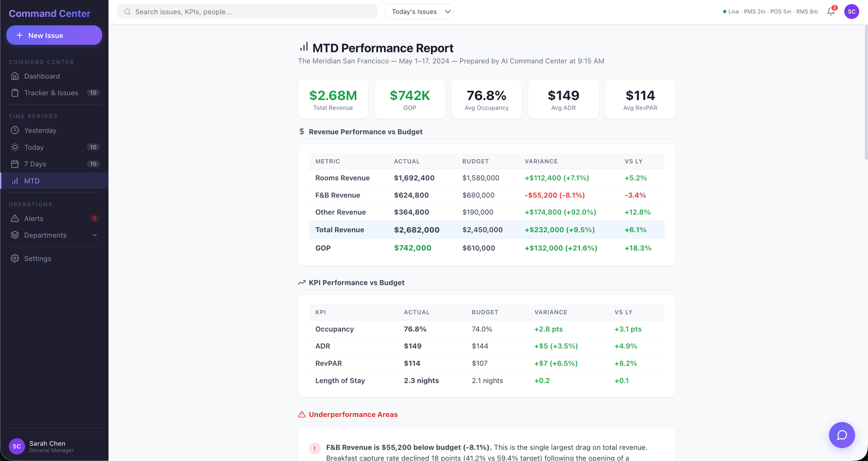
Task: Open Tracker & Issues page
Action: pos(54,93)
